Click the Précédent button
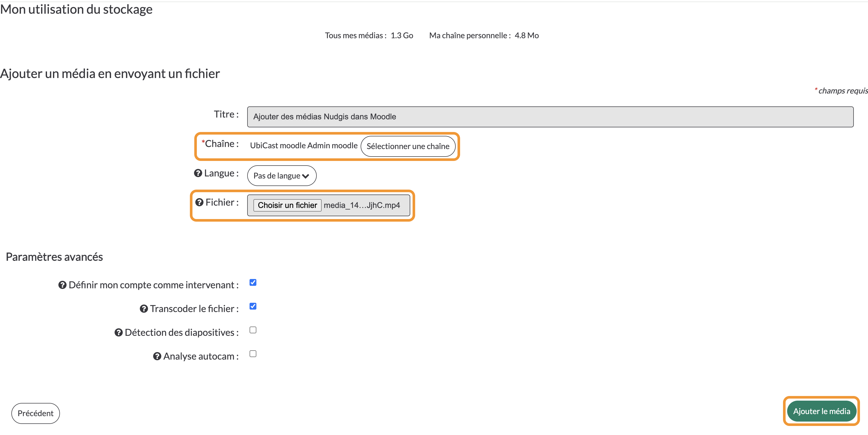868x435 pixels. (35, 414)
